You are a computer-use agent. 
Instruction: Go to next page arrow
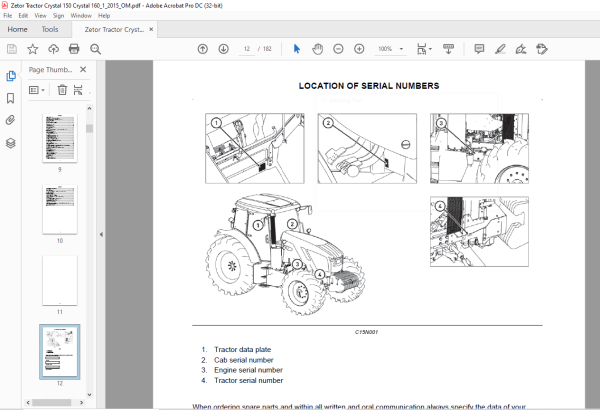coord(223,49)
